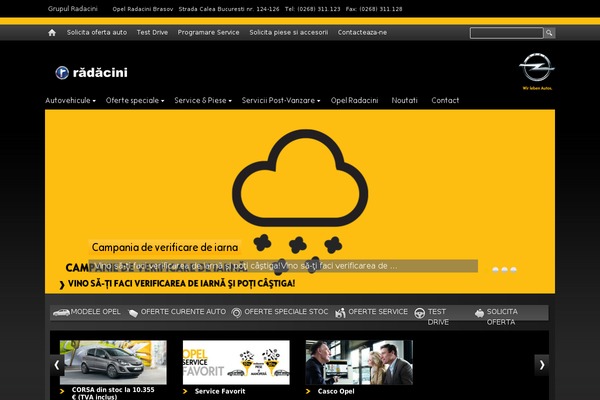The width and height of the screenshot is (600, 400).
Task: Click the steering wheel Test Drive icon
Action: click(420, 313)
